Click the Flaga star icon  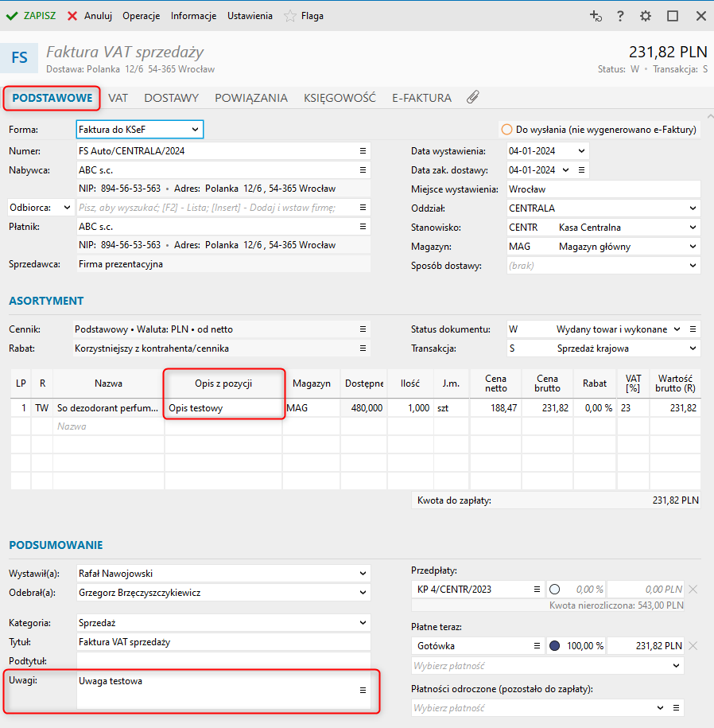click(x=290, y=16)
